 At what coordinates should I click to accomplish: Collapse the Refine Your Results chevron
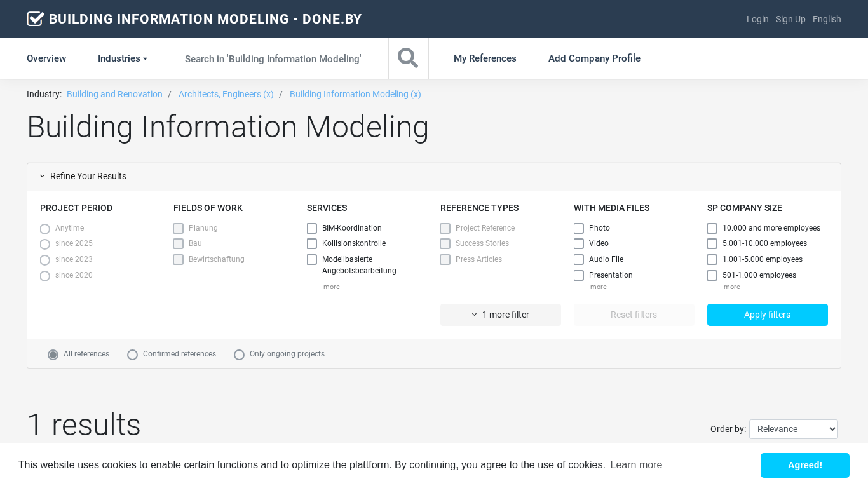(x=42, y=176)
